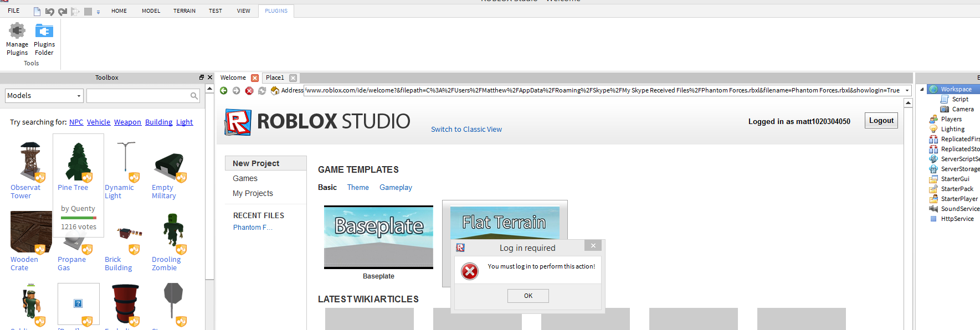The width and height of the screenshot is (980, 330).
Task: Select the PLUGINS ribbon tab
Action: 276,11
